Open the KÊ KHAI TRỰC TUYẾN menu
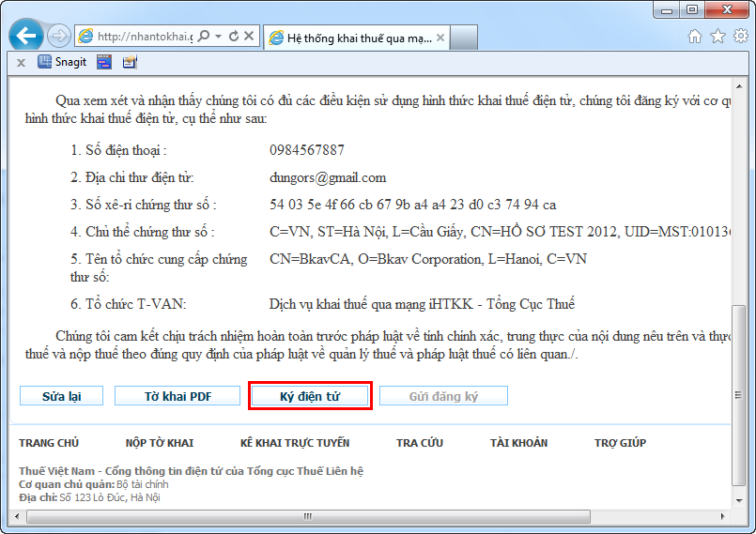 point(295,443)
